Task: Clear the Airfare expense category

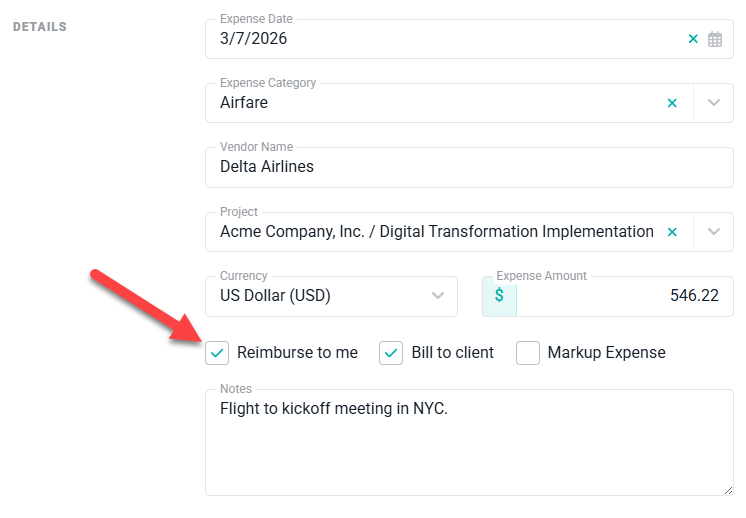Action: click(672, 103)
